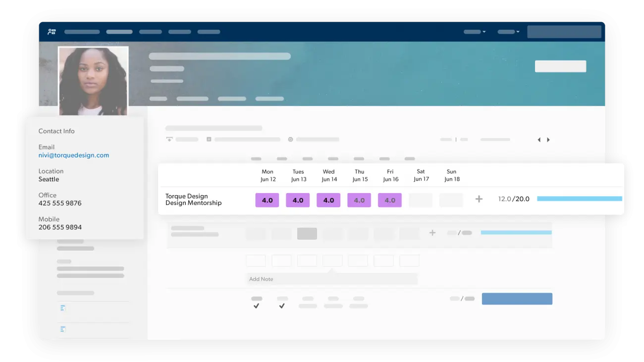Click plus icon in Design Mentorship row

pos(479,199)
